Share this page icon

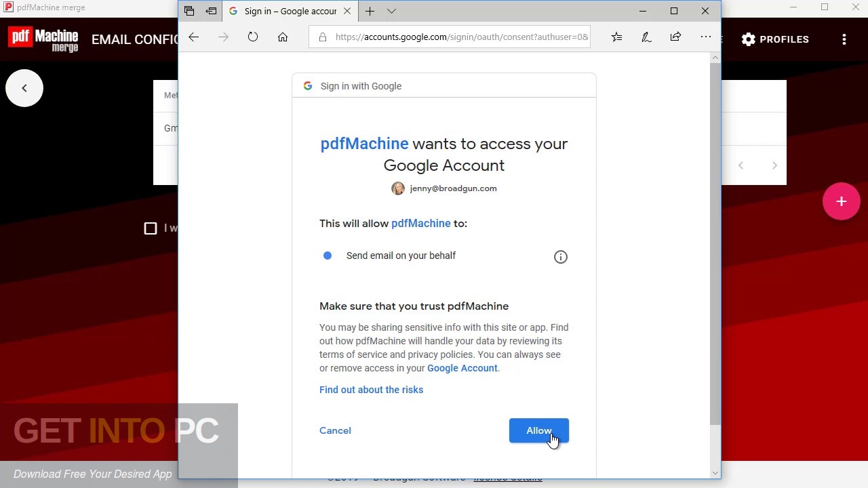tap(675, 37)
